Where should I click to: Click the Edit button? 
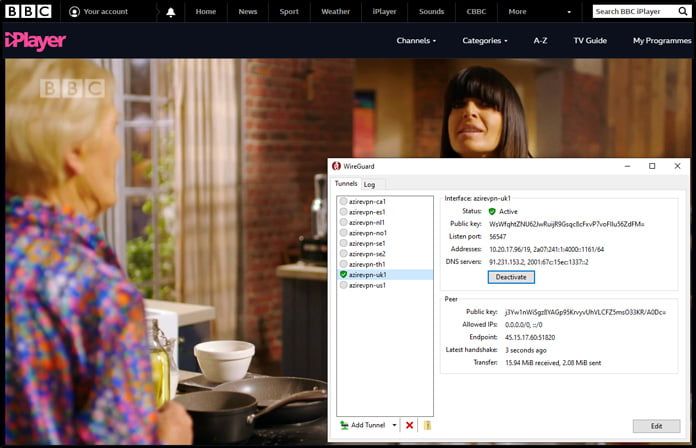coord(656,426)
